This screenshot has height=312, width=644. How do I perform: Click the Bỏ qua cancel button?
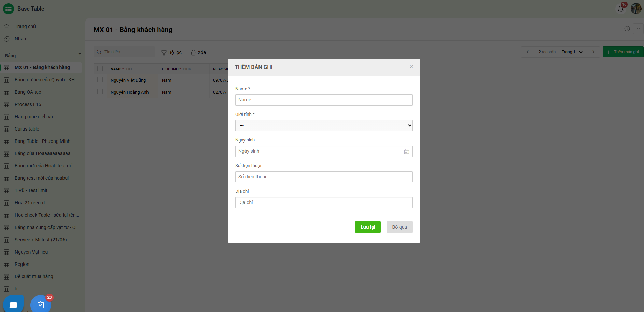[400, 227]
